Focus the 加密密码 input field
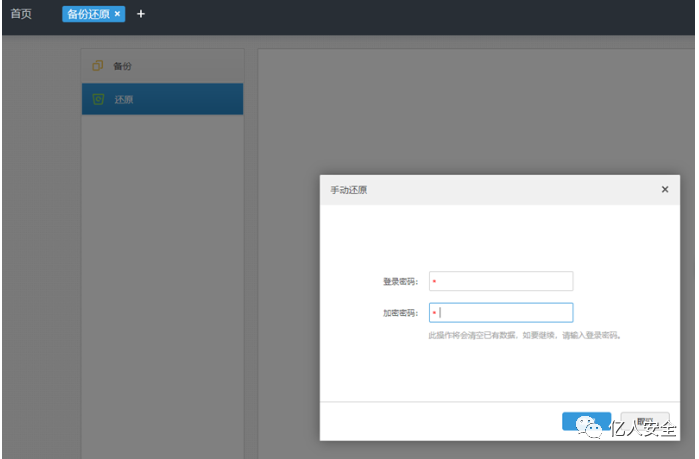The height and width of the screenshot is (459, 699). coord(501,313)
